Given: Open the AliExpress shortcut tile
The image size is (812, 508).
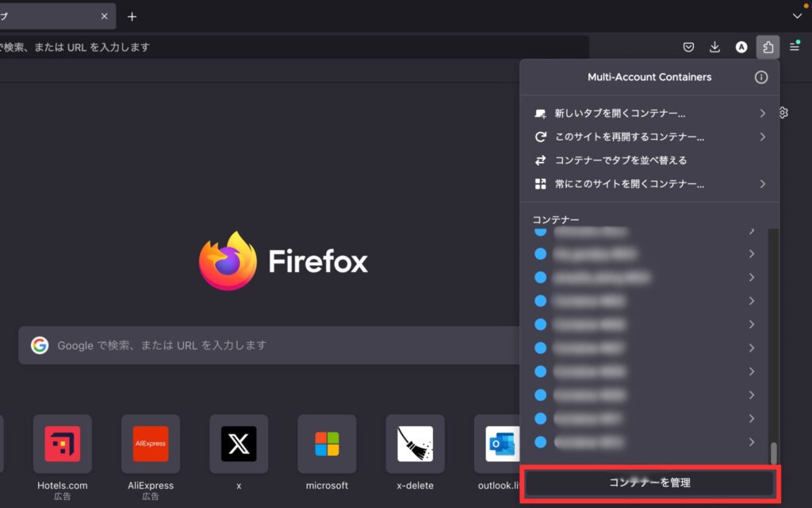Looking at the screenshot, I should click(151, 444).
